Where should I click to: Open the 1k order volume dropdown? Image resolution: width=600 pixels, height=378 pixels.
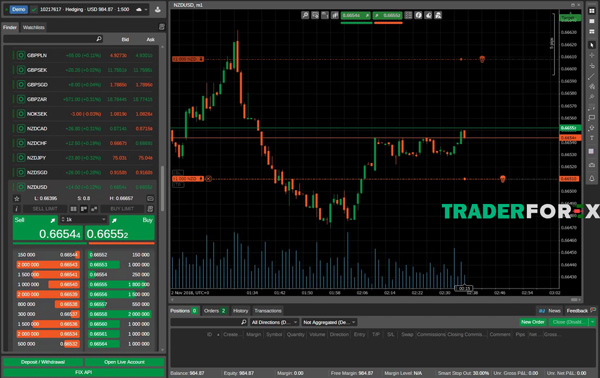point(83,220)
